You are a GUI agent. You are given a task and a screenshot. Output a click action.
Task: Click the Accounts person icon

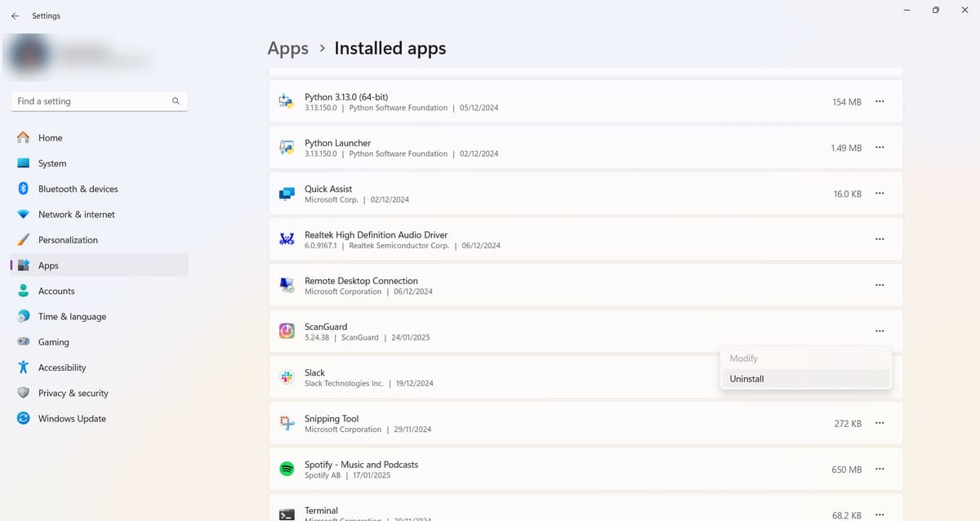tap(24, 291)
